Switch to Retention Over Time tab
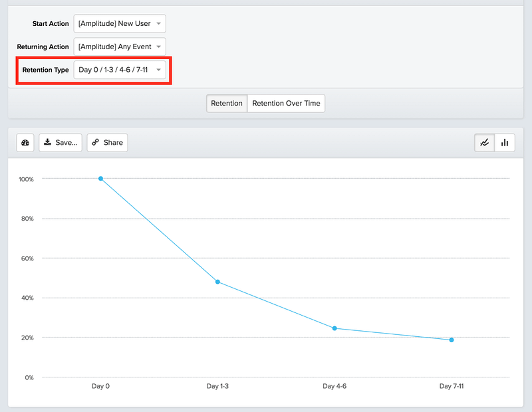This screenshot has height=412, width=532. [286, 104]
